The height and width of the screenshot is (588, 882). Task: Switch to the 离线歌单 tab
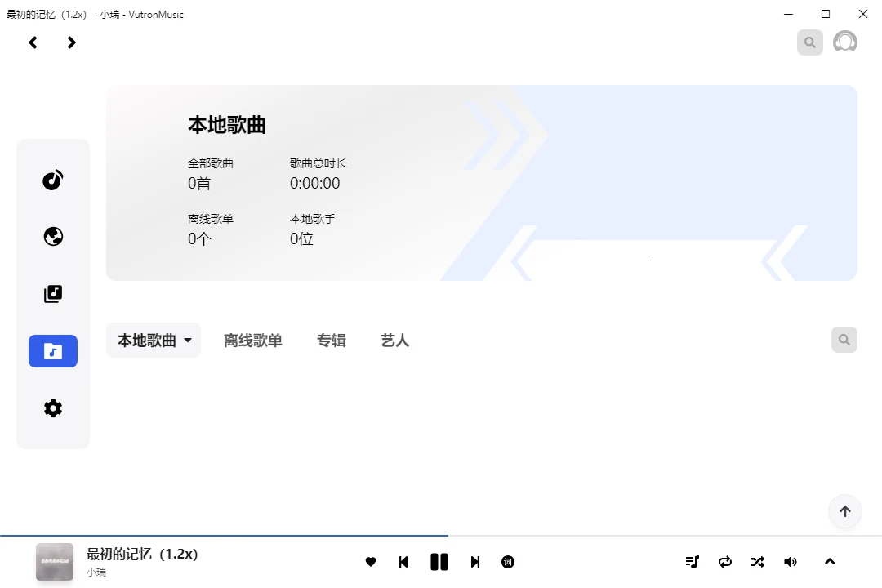[x=253, y=341]
